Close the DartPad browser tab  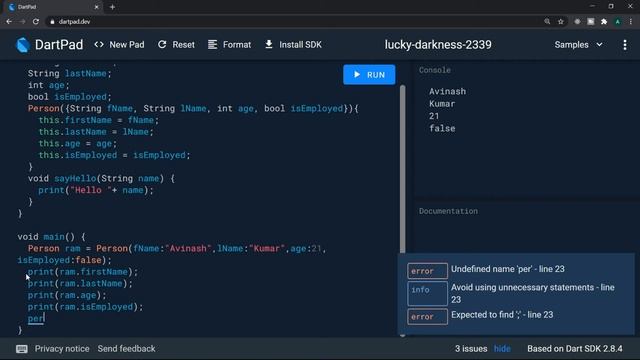(96, 7)
